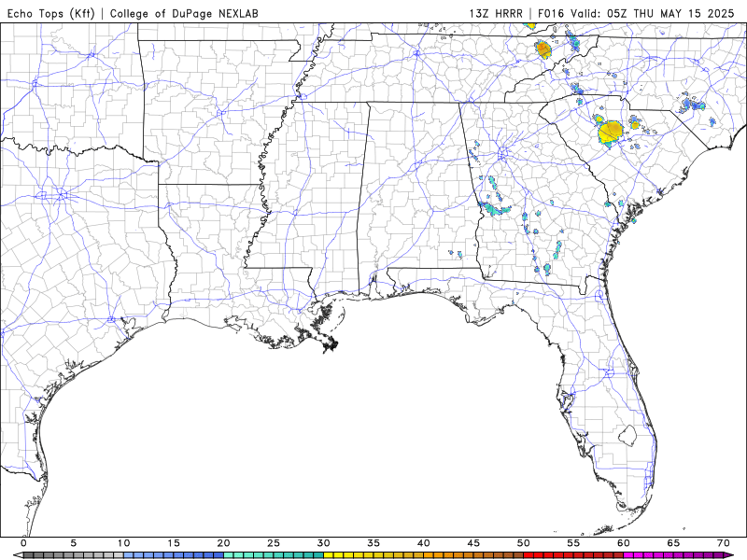Viewport: 747px width, 560px height.
Task: Click the scale label "0"
Action: [24, 543]
